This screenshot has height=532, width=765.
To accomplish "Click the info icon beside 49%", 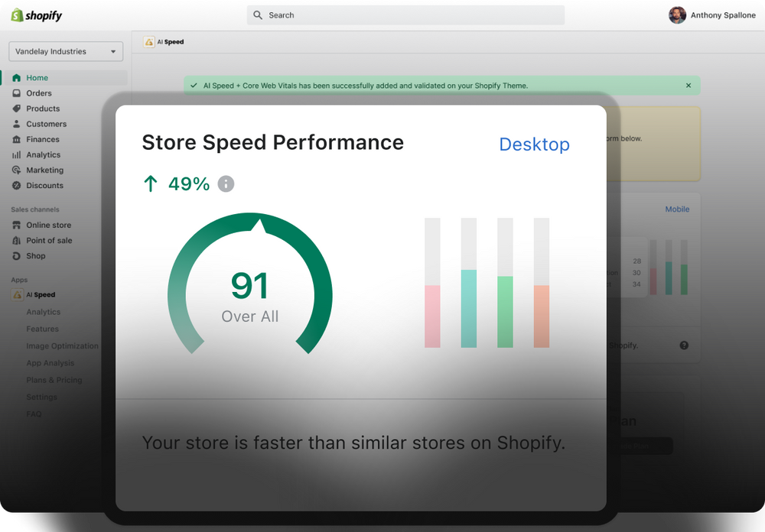I will click(x=226, y=183).
